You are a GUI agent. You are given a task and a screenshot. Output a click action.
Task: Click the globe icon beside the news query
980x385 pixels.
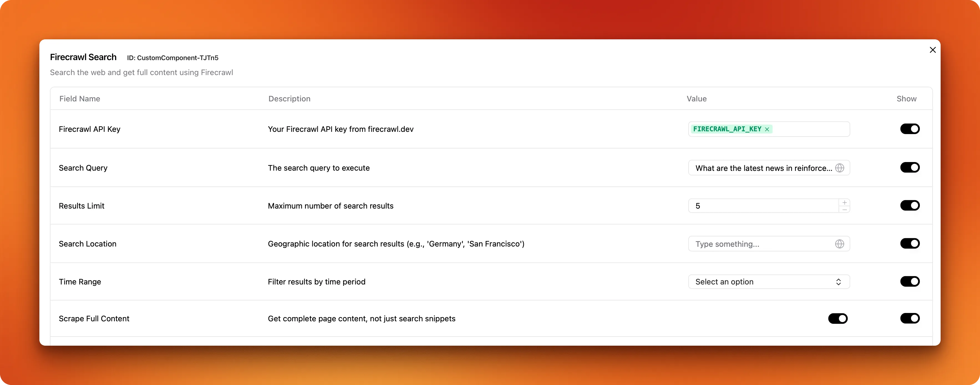point(840,168)
